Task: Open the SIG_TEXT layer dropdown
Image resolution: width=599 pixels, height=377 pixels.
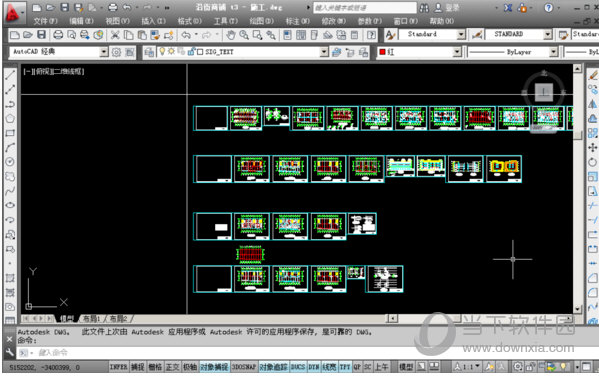Action: (324, 52)
